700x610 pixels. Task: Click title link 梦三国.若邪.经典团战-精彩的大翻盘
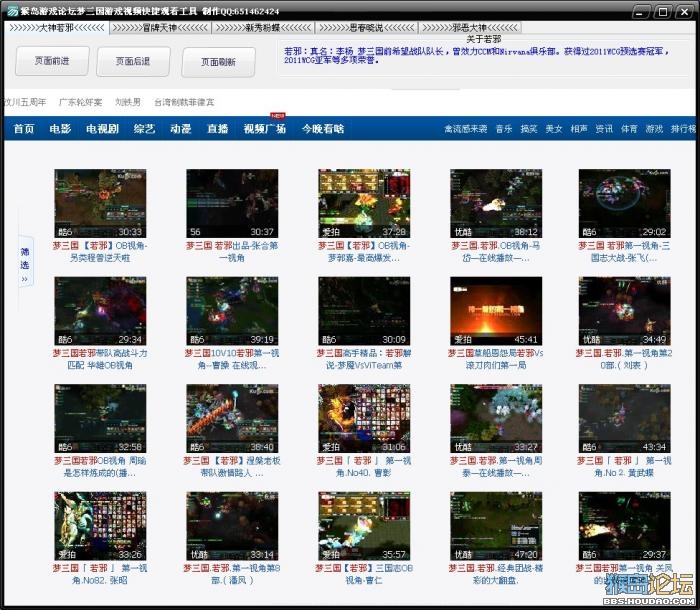[x=496, y=575]
